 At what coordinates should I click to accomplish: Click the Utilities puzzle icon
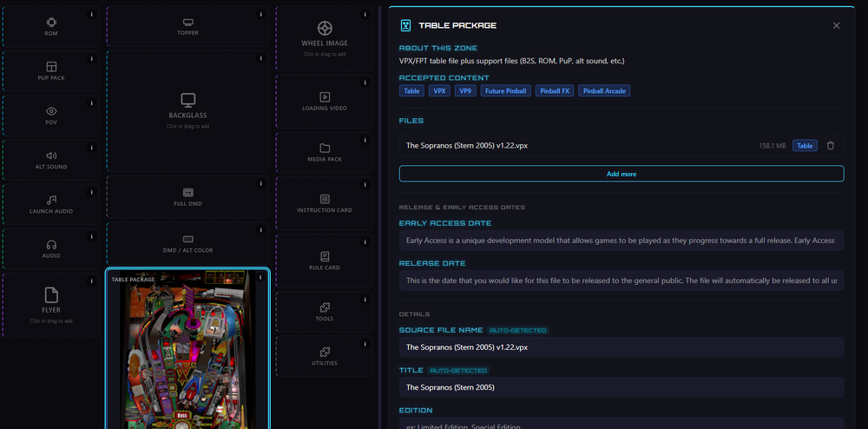tap(325, 352)
